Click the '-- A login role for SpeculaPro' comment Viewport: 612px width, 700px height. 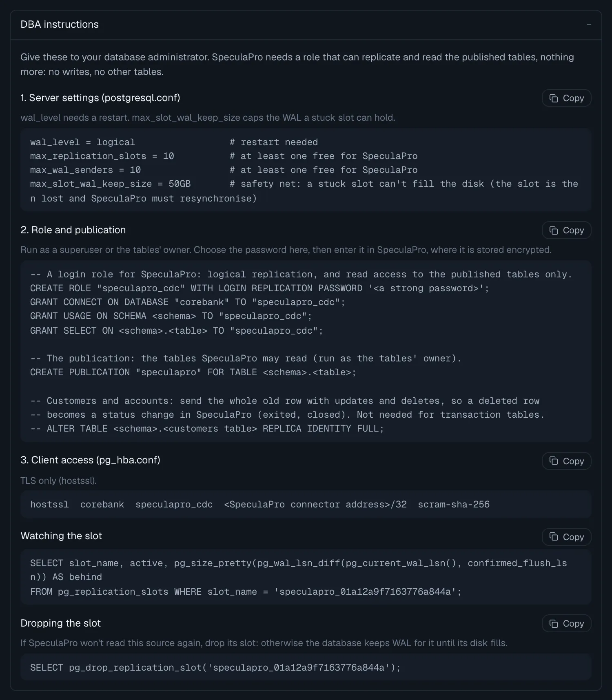pos(301,275)
